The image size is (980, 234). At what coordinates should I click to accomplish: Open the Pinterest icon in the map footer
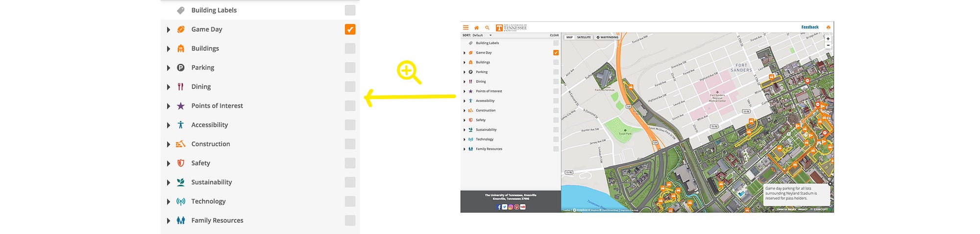point(516,207)
